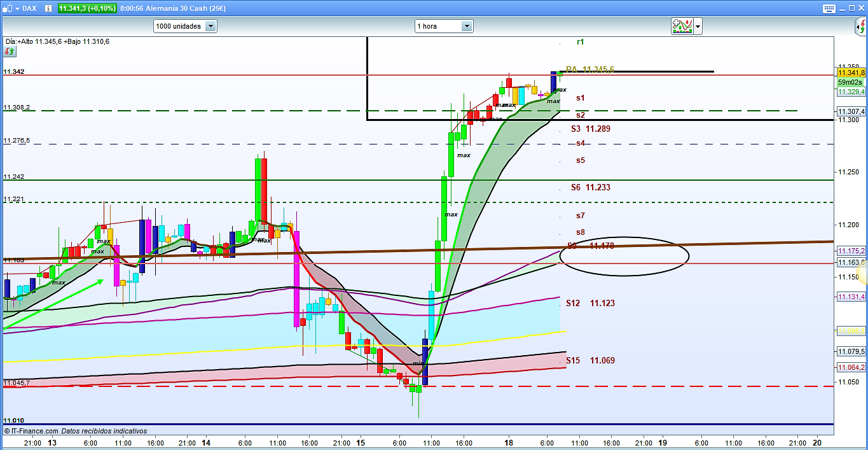Select the S3 11.289 support label

pos(591,129)
